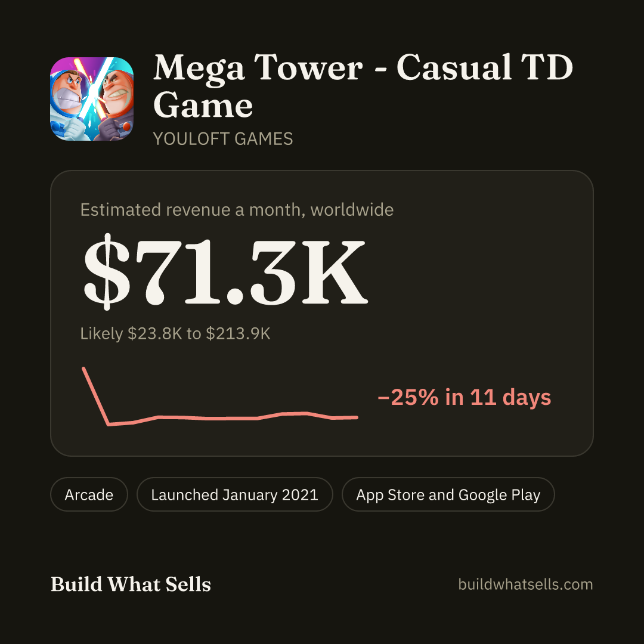Open the Mega Tower app icon

coord(92,99)
